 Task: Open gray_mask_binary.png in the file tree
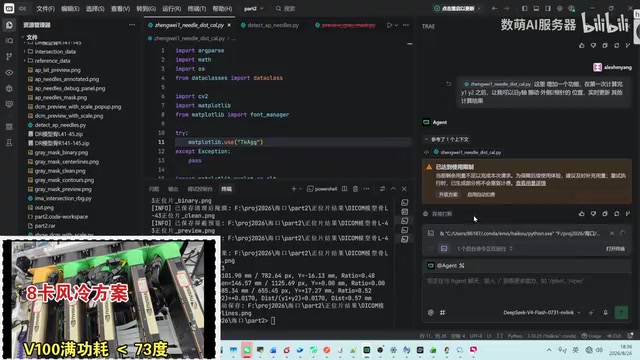(61, 153)
